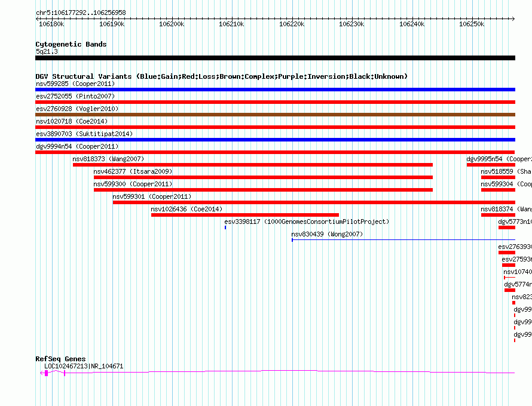Select the dgv9994n54 (Cooper2011) variant label

77,146
